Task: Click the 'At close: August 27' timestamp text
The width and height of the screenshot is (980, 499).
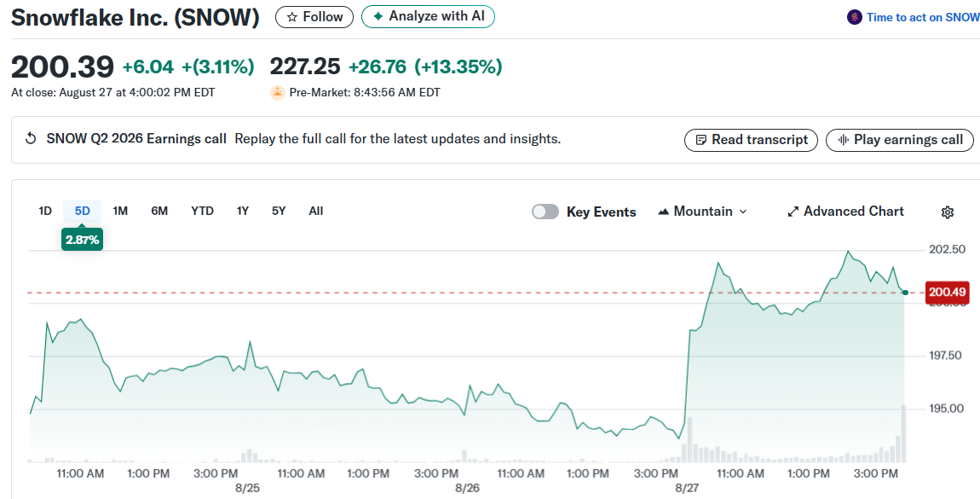Action: tap(113, 92)
